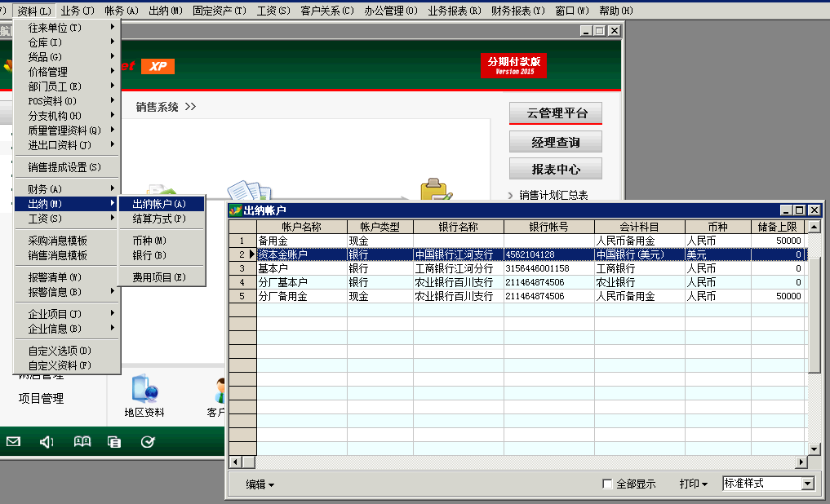The width and height of the screenshot is (830, 504).
Task: Open the 帮助 menu
Action: 616,11
